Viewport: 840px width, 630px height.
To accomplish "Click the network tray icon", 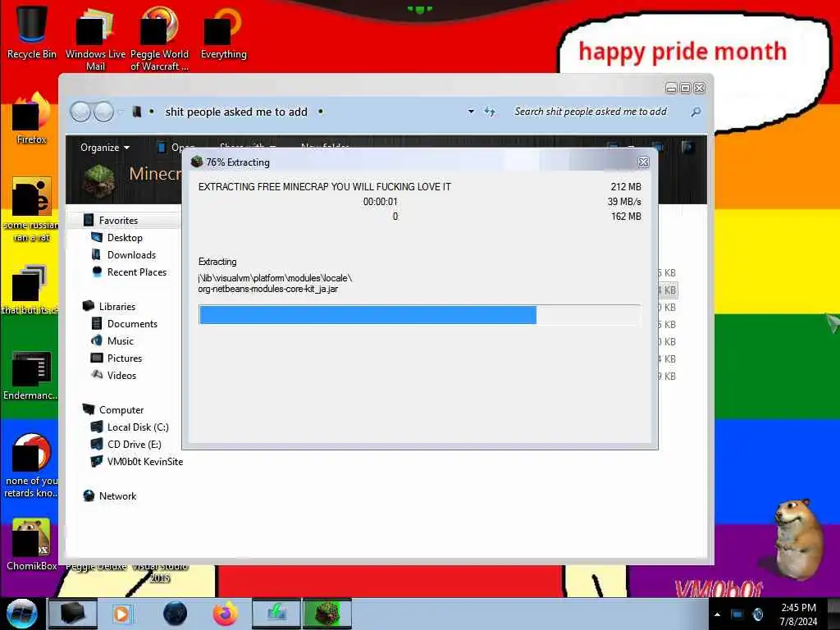I will (x=737, y=614).
